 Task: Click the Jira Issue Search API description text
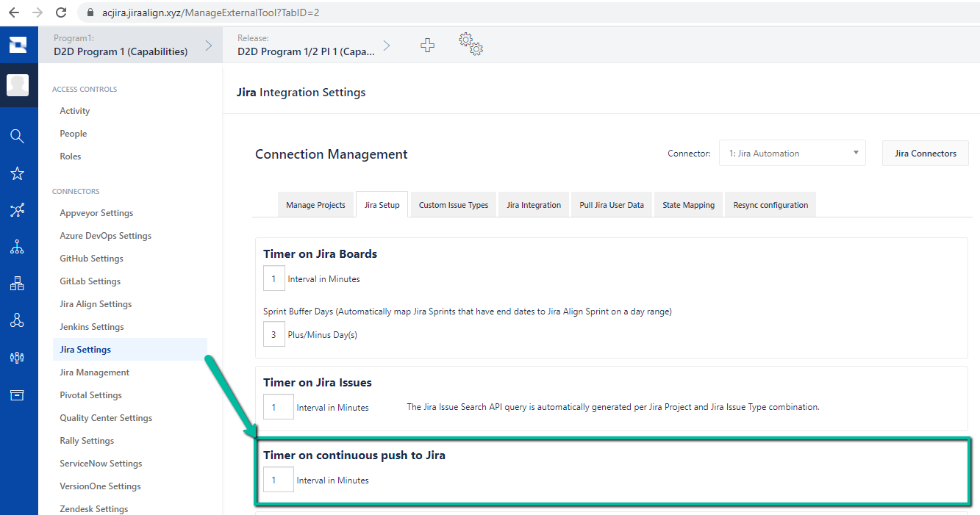[x=613, y=407]
